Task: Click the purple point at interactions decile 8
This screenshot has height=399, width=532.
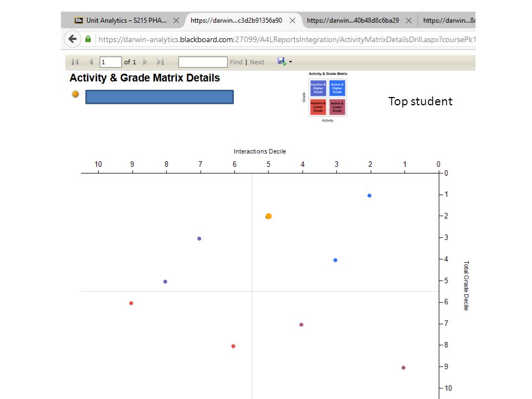Action: pos(165,282)
